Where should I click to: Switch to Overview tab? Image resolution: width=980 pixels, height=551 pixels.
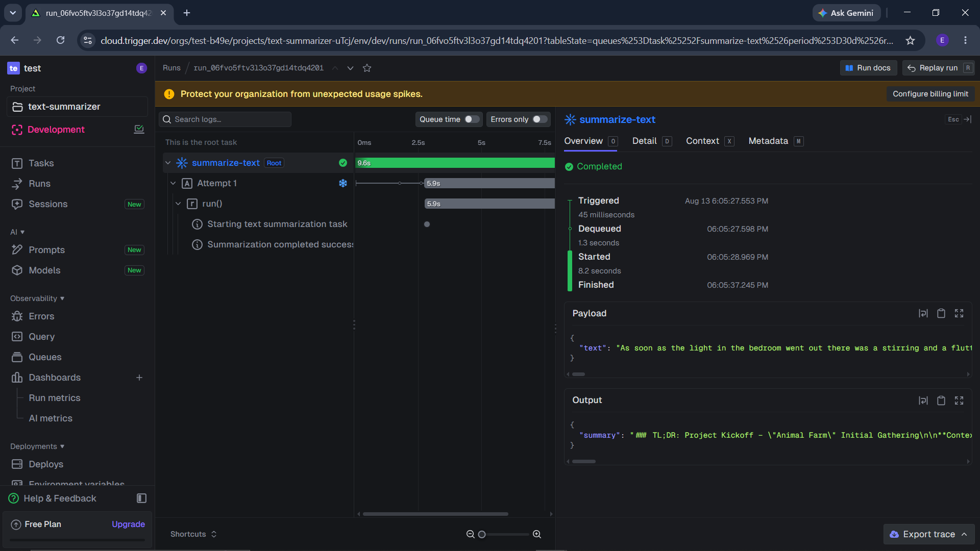click(591, 141)
